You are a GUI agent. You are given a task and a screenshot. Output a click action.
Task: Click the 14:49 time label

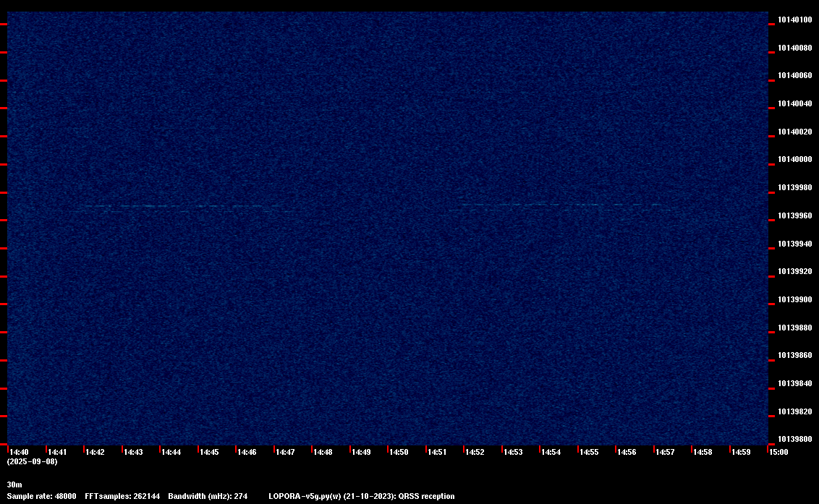tap(361, 452)
